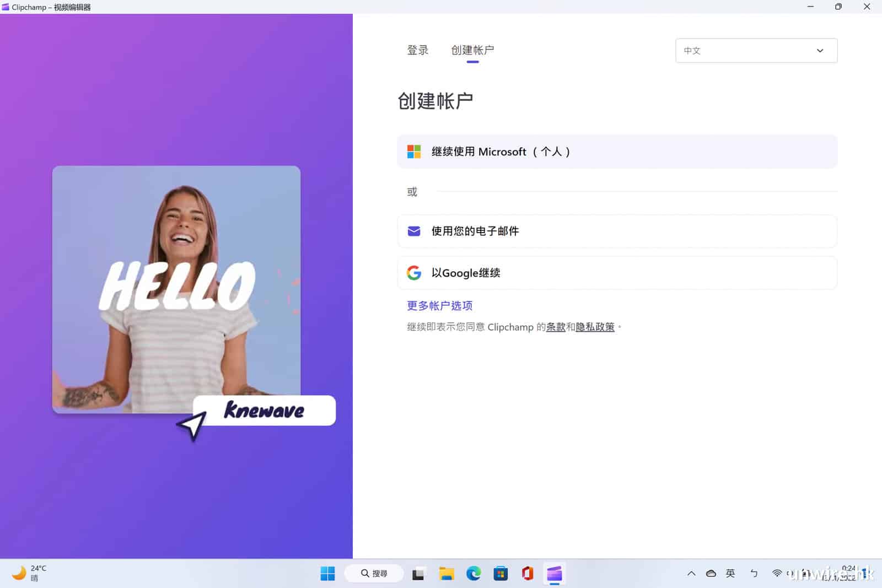
Task: Click the purple email envelope icon
Action: tap(413, 231)
